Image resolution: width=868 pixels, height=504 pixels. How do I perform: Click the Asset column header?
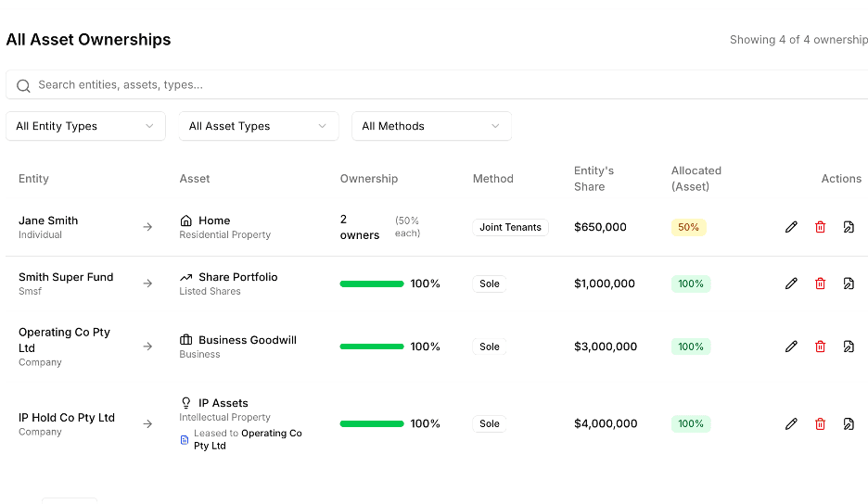(x=195, y=178)
